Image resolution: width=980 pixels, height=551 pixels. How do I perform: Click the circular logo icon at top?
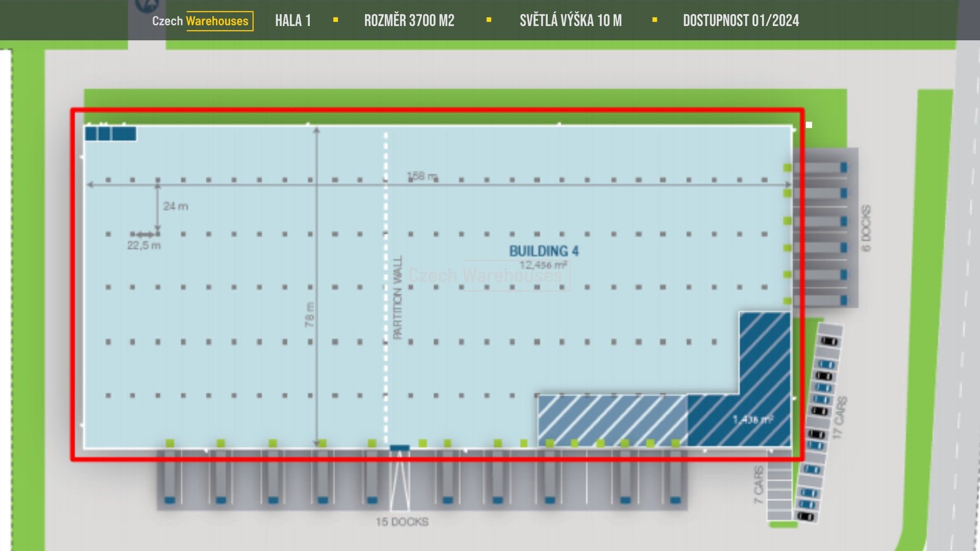(146, 5)
